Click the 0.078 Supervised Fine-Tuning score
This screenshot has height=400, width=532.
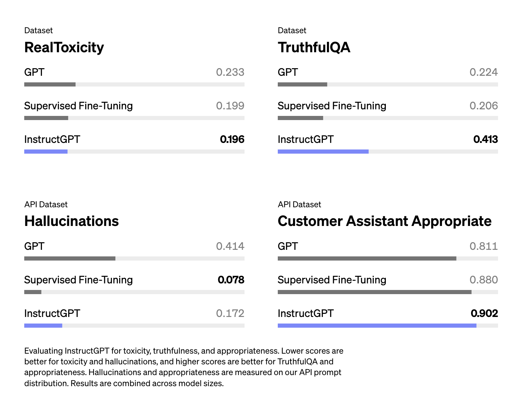pos(231,280)
